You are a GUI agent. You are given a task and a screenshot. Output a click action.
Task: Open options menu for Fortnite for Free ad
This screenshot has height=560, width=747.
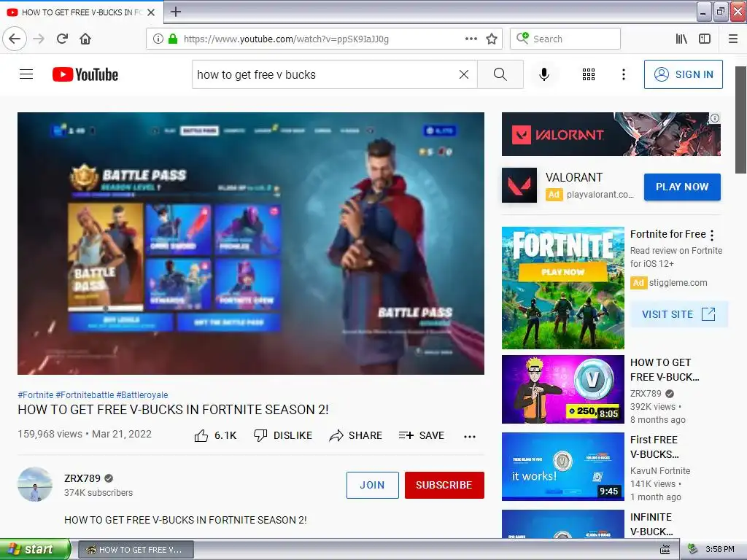pos(712,235)
